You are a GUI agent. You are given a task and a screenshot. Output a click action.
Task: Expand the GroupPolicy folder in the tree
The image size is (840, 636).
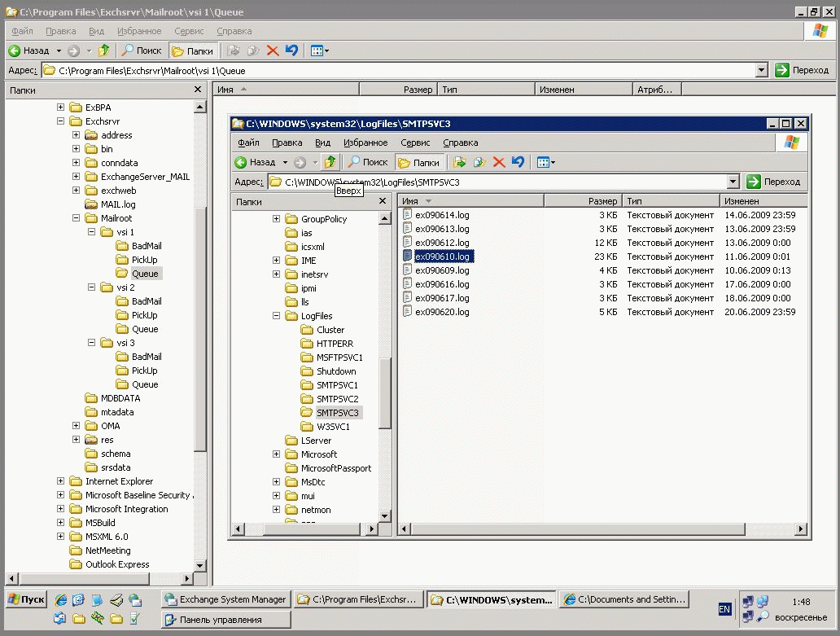click(x=276, y=219)
